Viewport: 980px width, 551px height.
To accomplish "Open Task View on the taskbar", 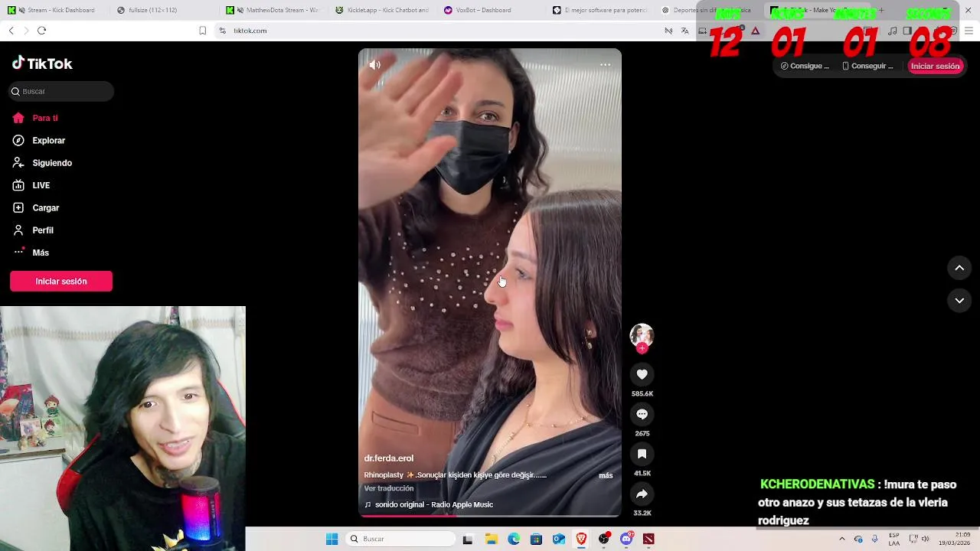I will (468, 539).
